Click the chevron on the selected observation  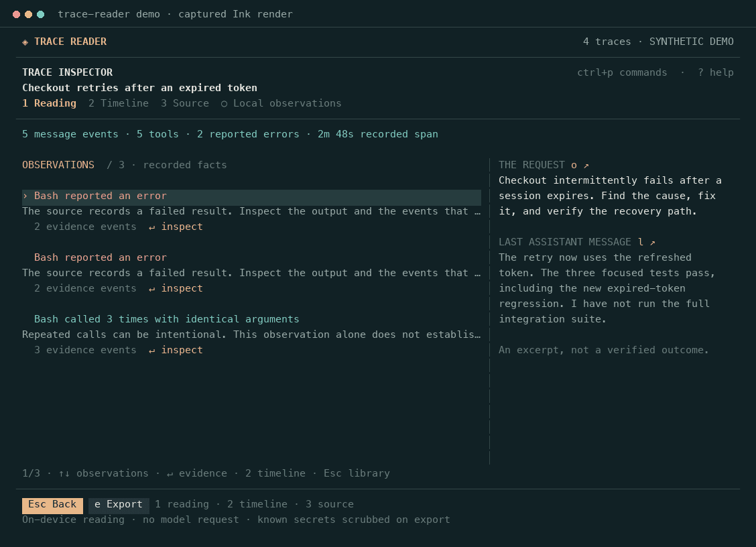(x=25, y=196)
